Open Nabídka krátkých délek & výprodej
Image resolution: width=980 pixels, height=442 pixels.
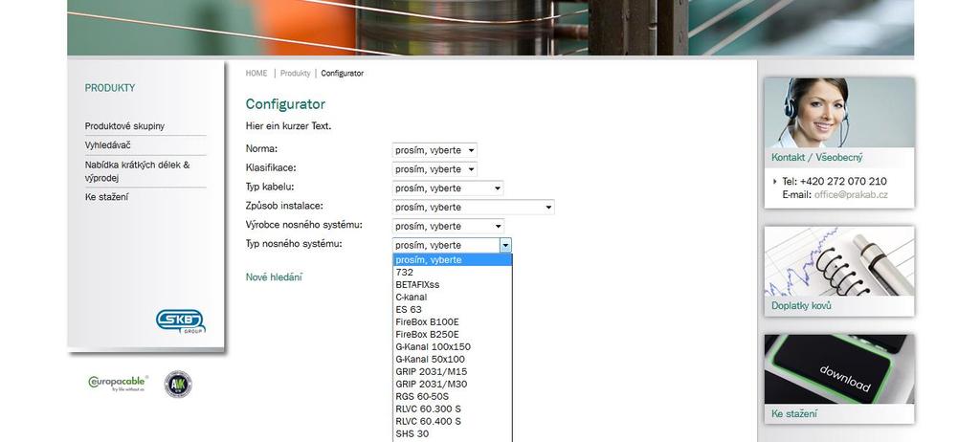point(138,171)
